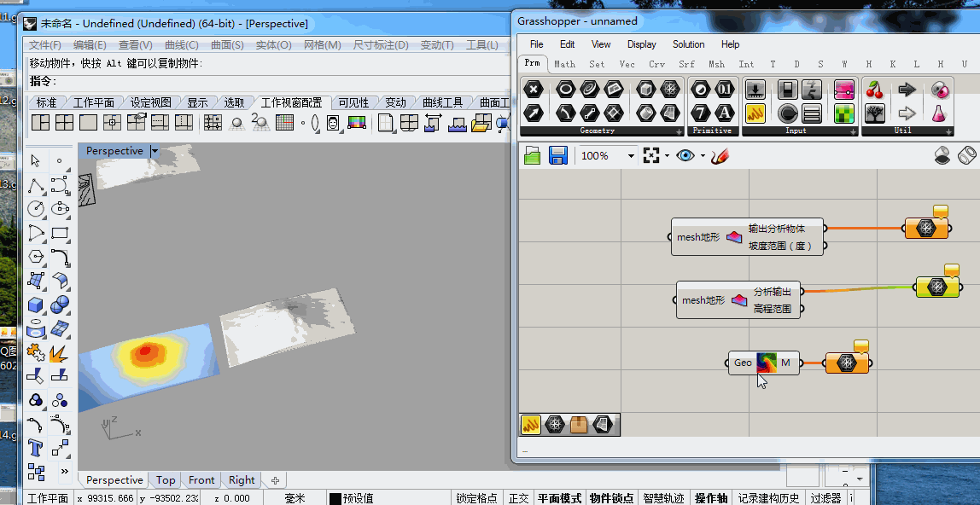Screen dimensions: 980x505
Task: Toggle 平面模式 planar mode
Action: pos(559,498)
